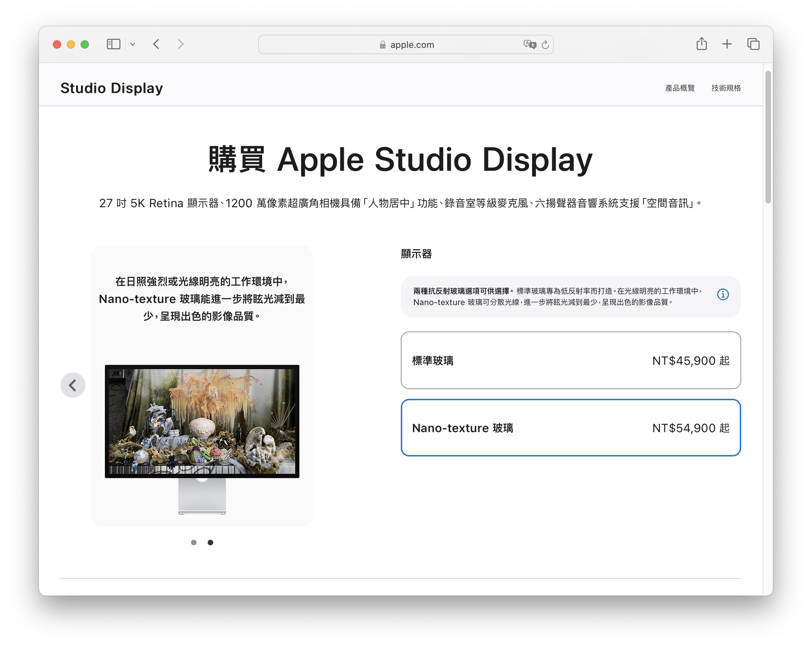Open the info icon for glass options
The height and width of the screenshot is (647, 812).
723,294
